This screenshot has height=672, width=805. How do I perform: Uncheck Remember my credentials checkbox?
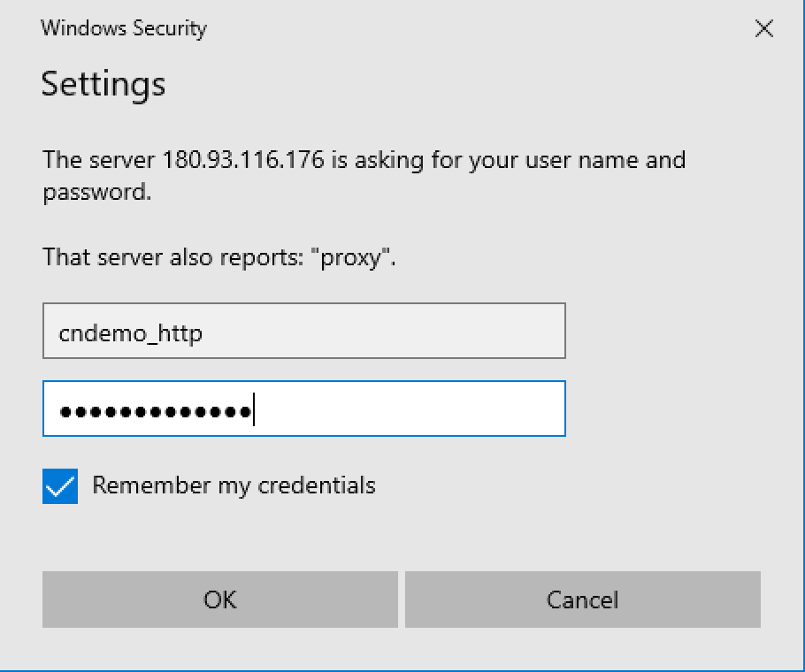[x=60, y=485]
